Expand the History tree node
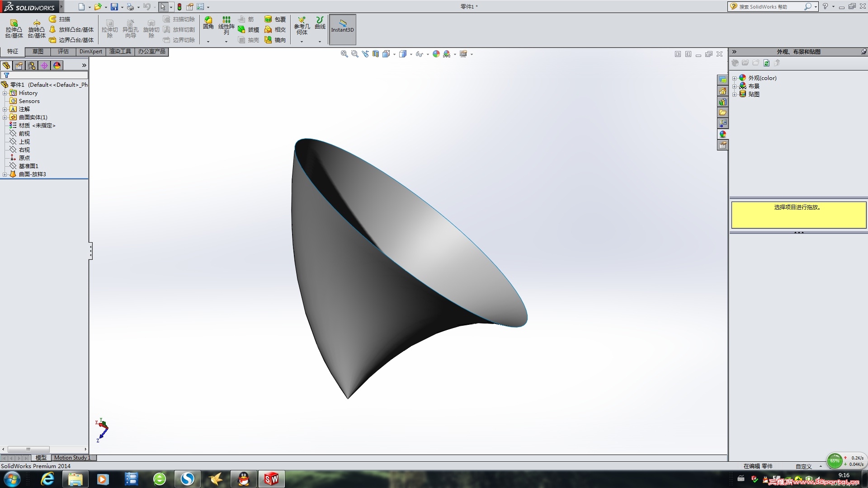Viewport: 868px width, 488px height. click(x=5, y=93)
